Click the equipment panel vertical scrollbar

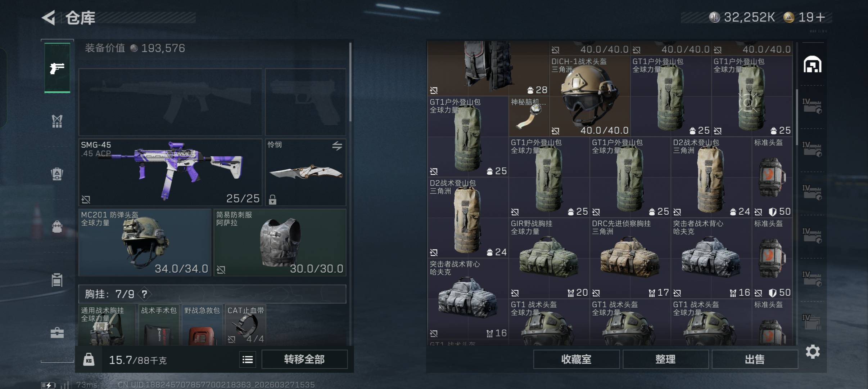(x=350, y=82)
